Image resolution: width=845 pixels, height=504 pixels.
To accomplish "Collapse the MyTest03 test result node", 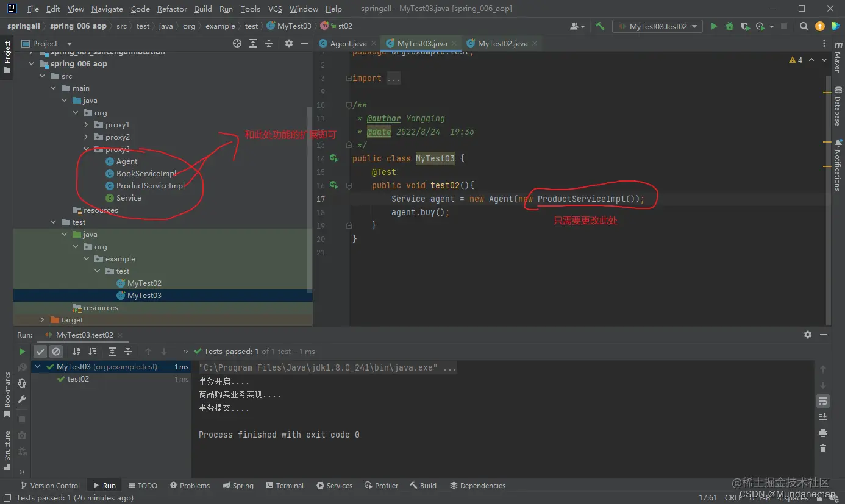I will (x=38, y=367).
